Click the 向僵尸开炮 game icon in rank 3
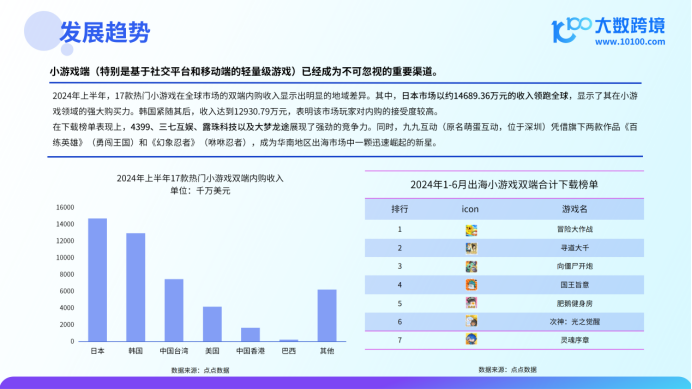Screen dimensions: 692x389 pos(471,267)
